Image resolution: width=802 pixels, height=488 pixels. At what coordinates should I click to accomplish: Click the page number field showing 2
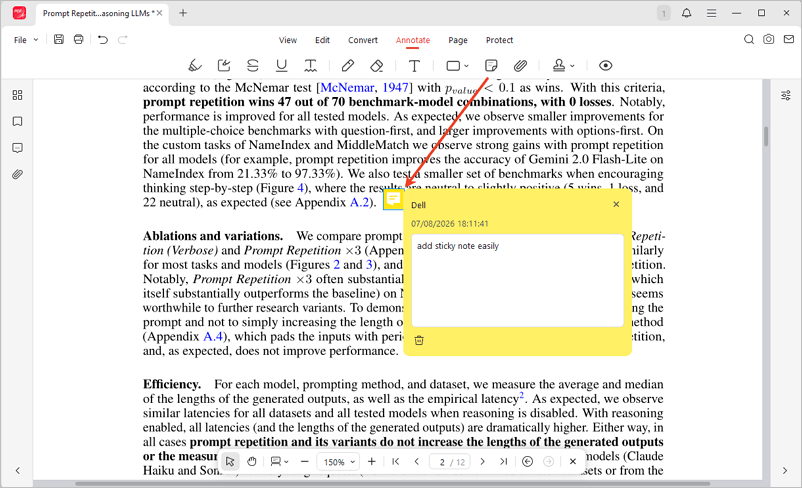[x=441, y=462]
